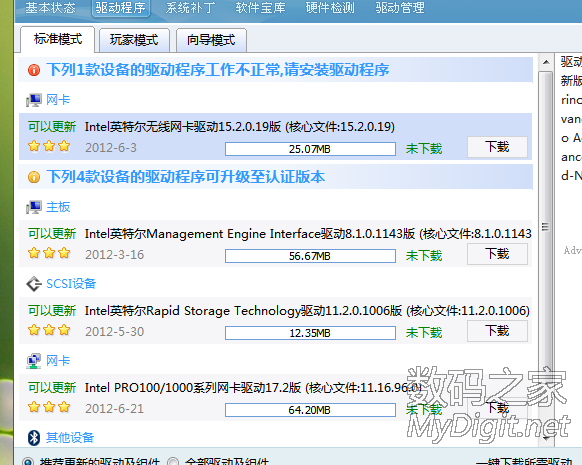Open the 系统补丁 top menu

[x=190, y=7]
